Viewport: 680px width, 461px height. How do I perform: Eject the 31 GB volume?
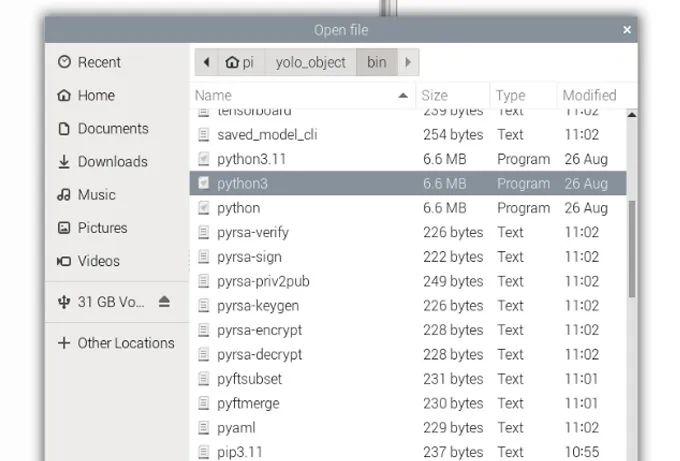coord(164,301)
